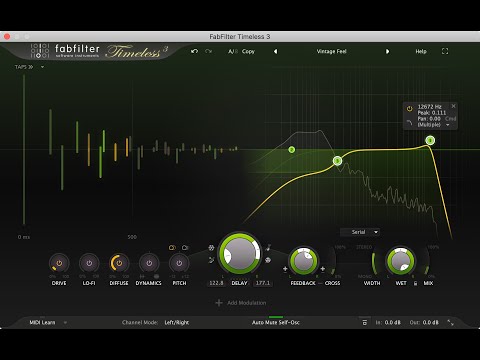Viewport: 480px width, 360px height.
Task: Toggle the DRIVE effect power button
Action: (59, 263)
